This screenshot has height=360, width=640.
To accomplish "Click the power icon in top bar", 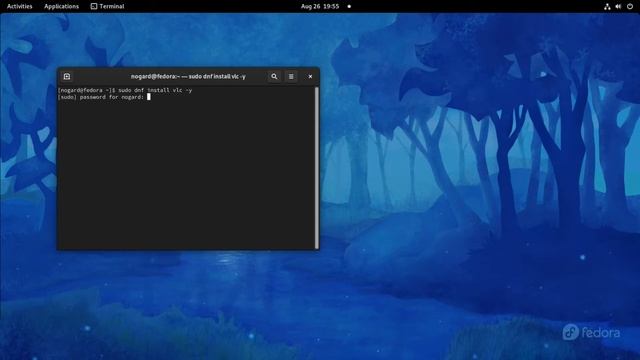I will coord(630,6).
